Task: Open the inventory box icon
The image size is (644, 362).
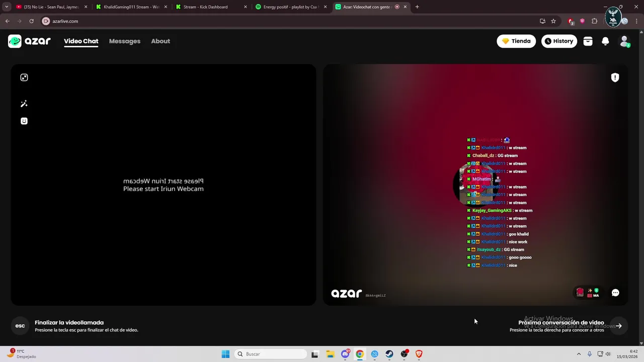Action: (x=588, y=41)
